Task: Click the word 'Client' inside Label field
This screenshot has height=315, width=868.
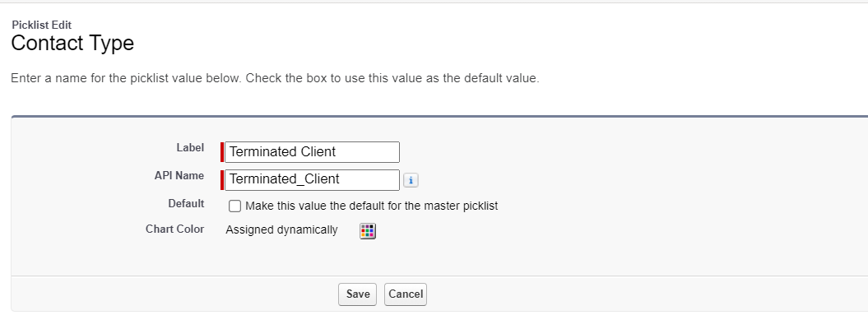Action: tap(318, 151)
